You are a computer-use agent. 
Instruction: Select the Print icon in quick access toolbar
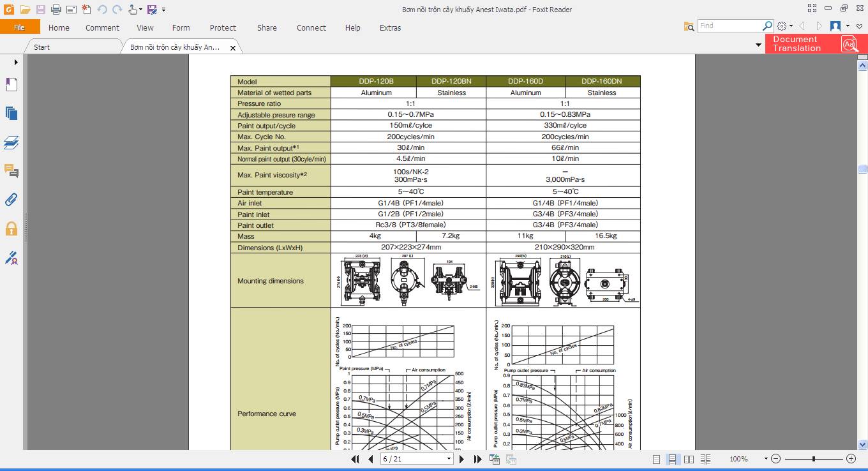[x=57, y=8]
